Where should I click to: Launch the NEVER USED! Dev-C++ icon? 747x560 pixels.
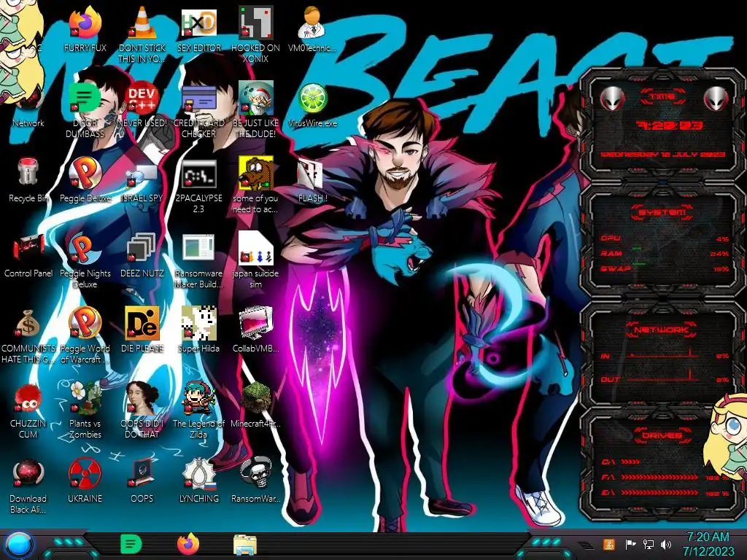click(142, 98)
